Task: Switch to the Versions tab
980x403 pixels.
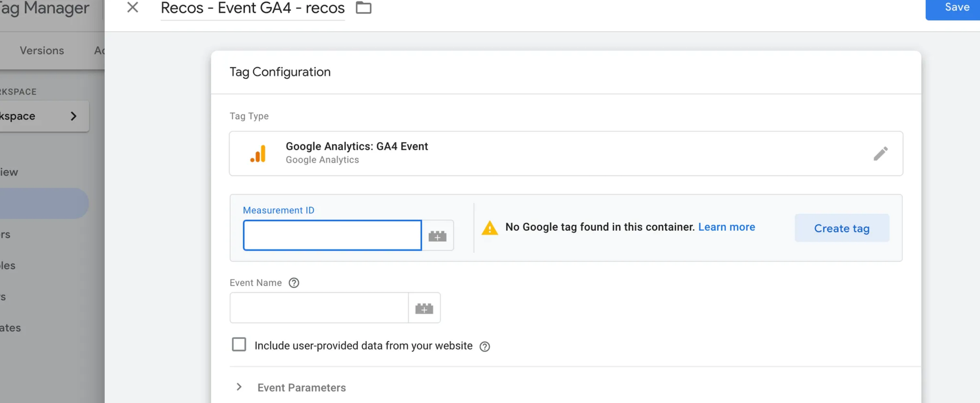Action: coord(42,51)
